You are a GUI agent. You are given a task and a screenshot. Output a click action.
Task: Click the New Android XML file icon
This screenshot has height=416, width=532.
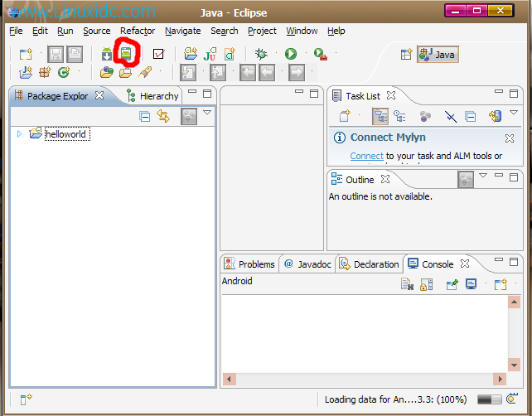click(x=230, y=54)
